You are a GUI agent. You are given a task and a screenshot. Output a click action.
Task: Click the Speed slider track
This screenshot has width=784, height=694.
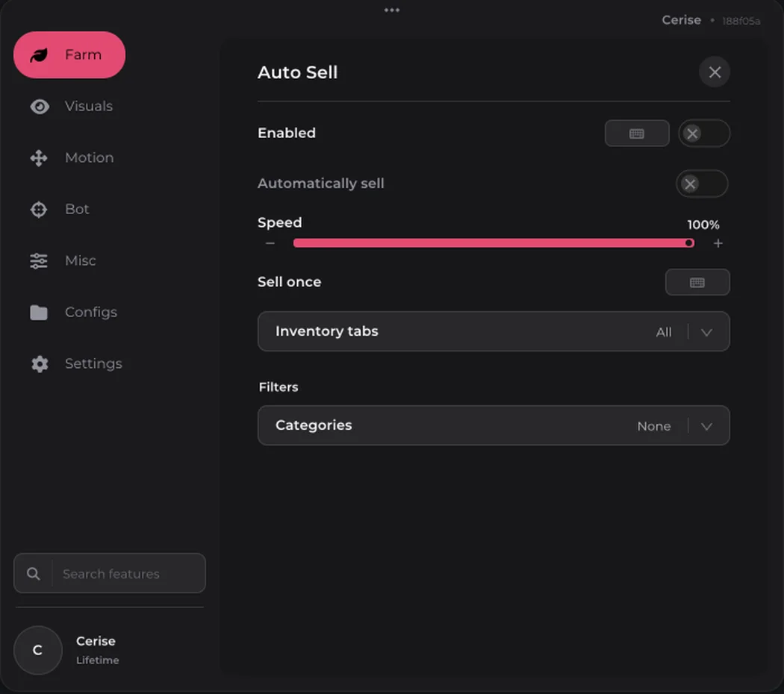point(494,243)
